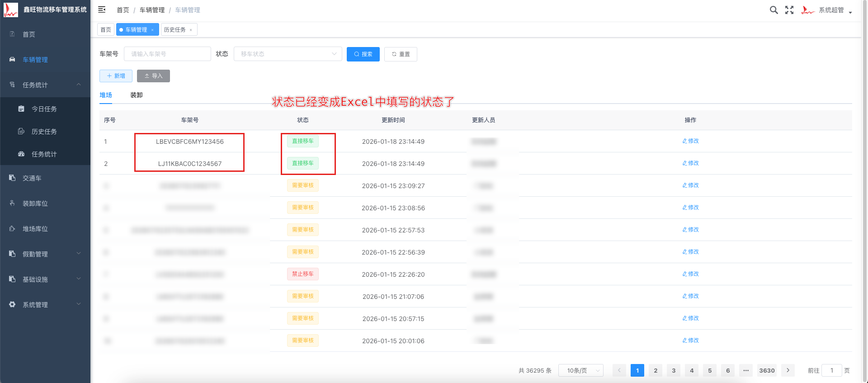Click 修改 for row updated 20:57:15
This screenshot has width=868, height=383.
coord(690,318)
